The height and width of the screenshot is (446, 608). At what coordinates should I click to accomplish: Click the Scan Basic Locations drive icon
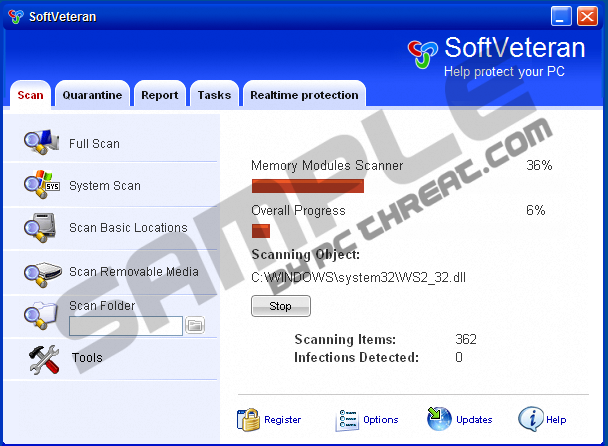coord(40,227)
